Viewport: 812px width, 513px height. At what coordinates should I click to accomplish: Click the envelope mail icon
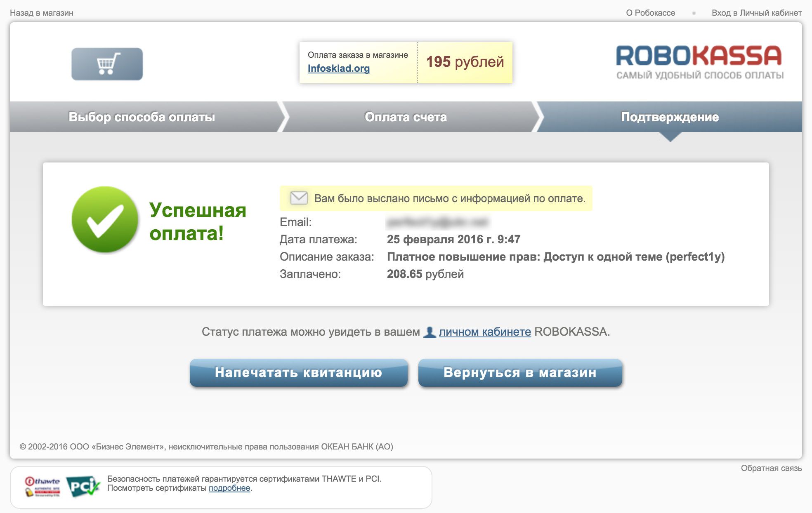pos(299,198)
